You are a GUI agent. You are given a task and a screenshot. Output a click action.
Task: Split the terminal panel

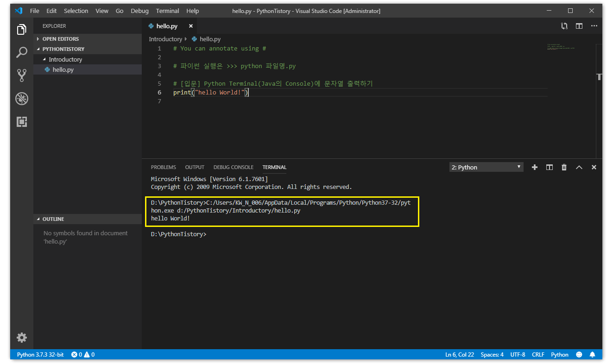click(x=549, y=167)
